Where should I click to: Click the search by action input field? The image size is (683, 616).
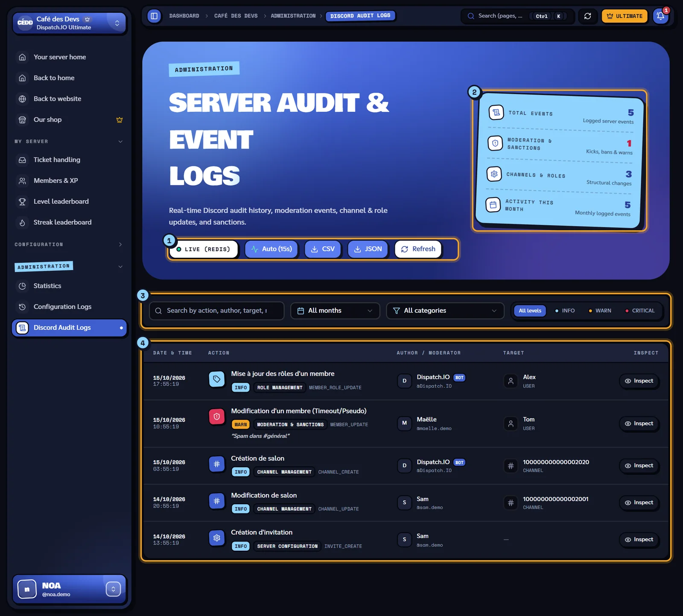coord(216,311)
